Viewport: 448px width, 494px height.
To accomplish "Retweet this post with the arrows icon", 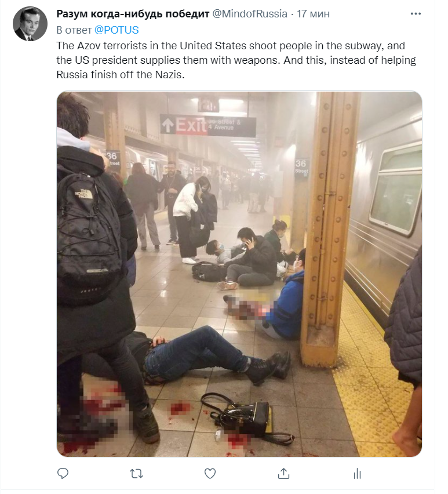I will [136, 473].
